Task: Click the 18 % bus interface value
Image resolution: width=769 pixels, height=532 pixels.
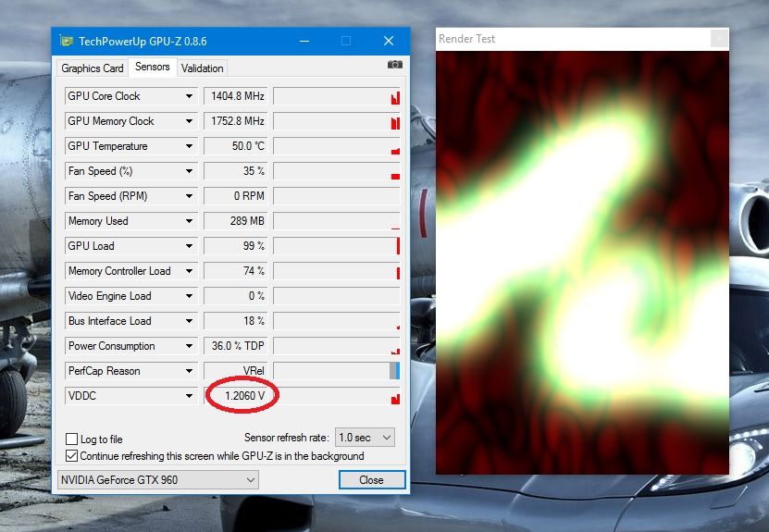Action: coord(235,321)
